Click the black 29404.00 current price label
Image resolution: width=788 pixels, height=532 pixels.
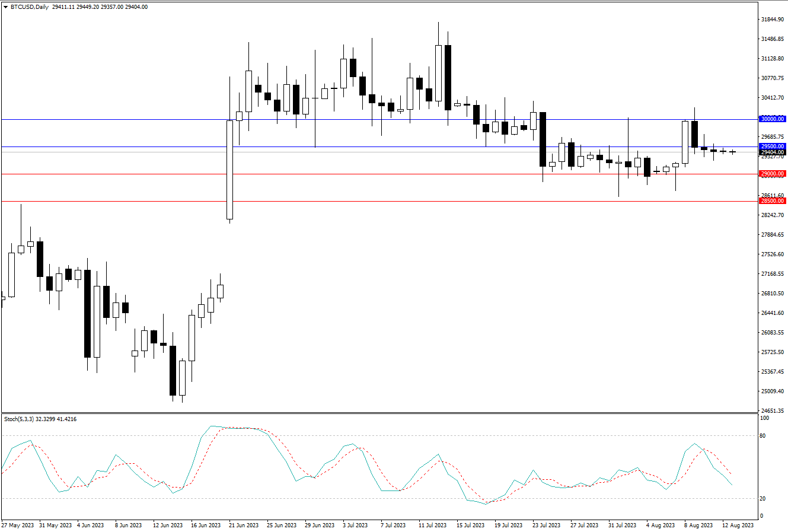pos(772,152)
